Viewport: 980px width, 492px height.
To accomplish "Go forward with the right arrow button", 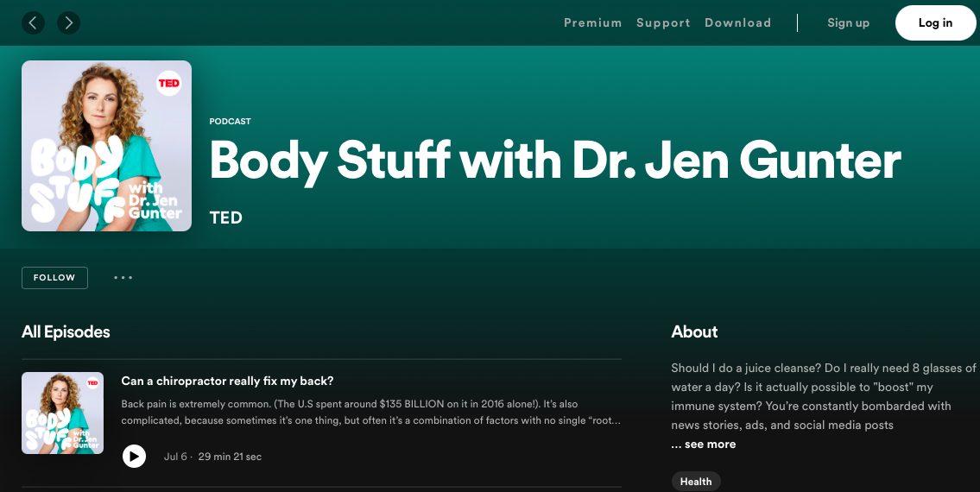I will click(69, 23).
